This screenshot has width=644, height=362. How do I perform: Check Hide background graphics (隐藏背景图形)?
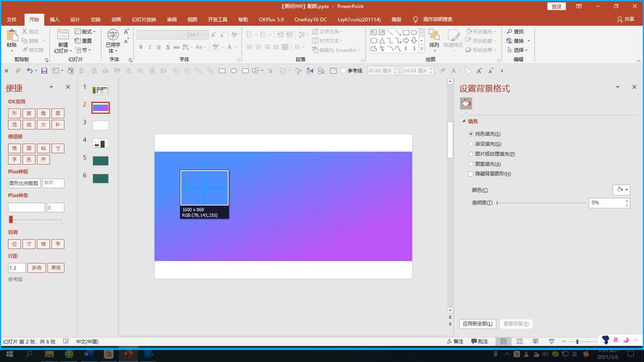point(471,174)
